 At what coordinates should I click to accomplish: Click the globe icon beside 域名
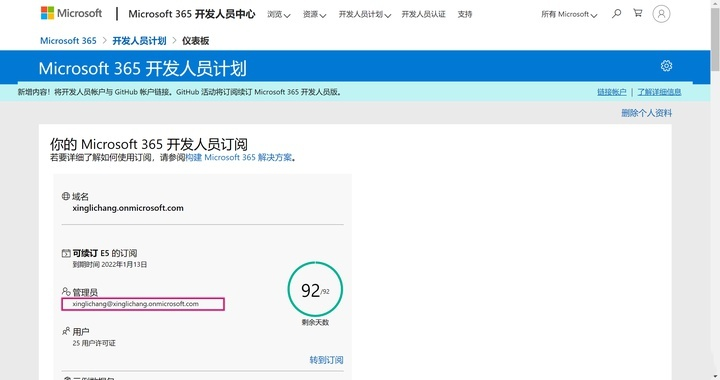66,196
